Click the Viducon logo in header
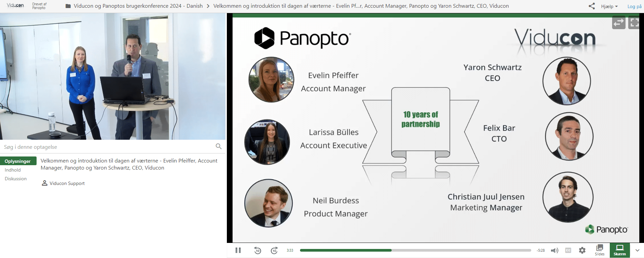This screenshot has width=644, height=258. [15, 5]
